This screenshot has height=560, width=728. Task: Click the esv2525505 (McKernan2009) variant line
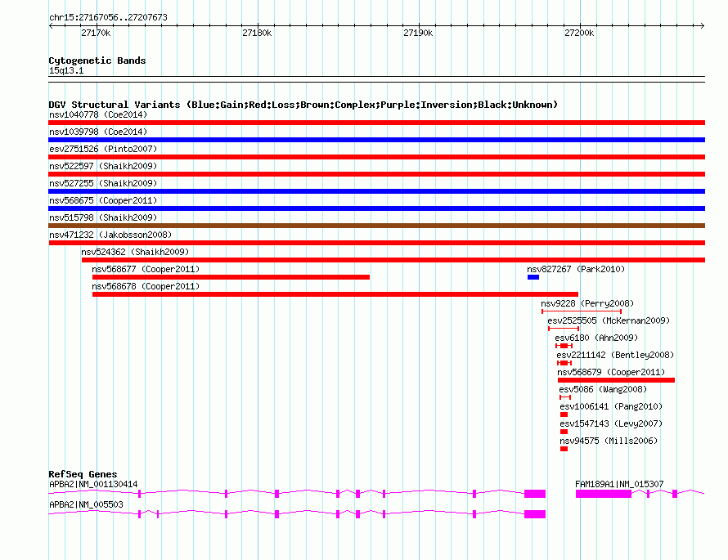(x=564, y=329)
